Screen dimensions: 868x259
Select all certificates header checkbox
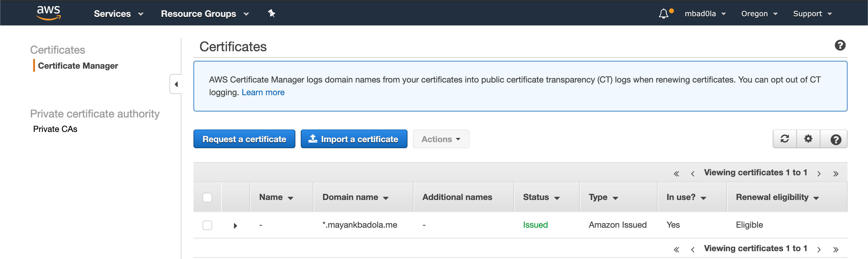coord(207,197)
